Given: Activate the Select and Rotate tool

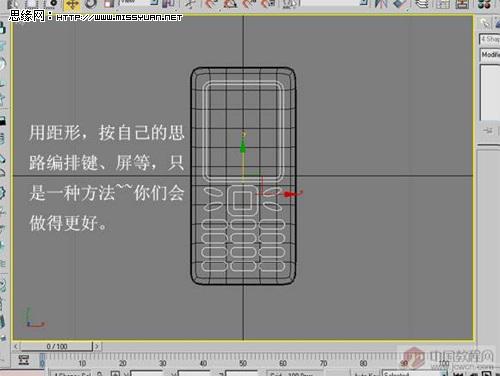Looking at the screenshot, I should pyautogui.click(x=91, y=4).
